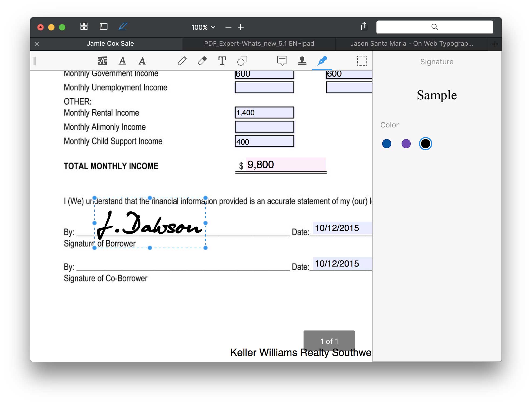Choose purple signature color

(406, 144)
